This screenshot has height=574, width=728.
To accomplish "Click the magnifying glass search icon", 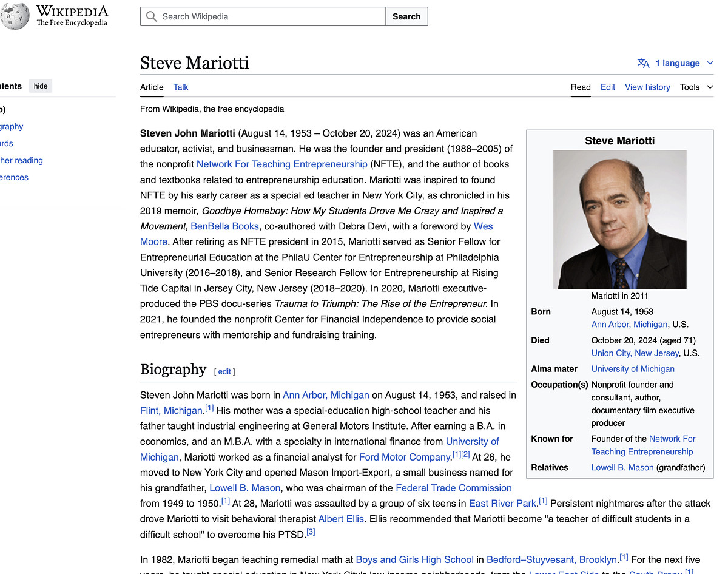I will pos(152,16).
